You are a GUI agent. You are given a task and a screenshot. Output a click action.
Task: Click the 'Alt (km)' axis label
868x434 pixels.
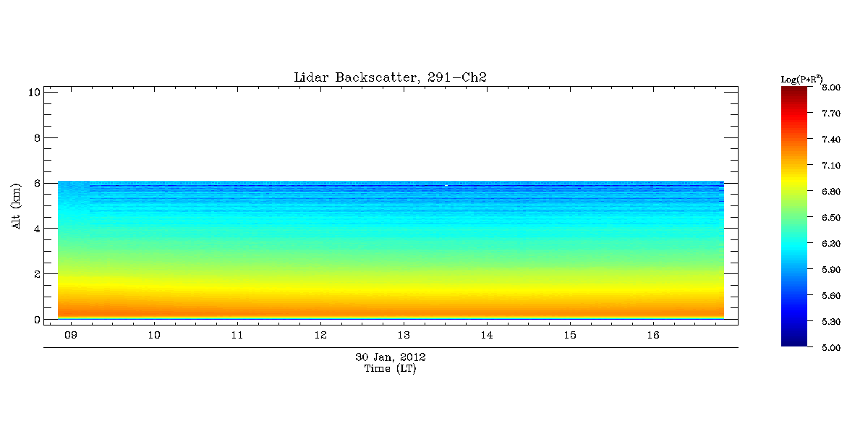tap(16, 206)
